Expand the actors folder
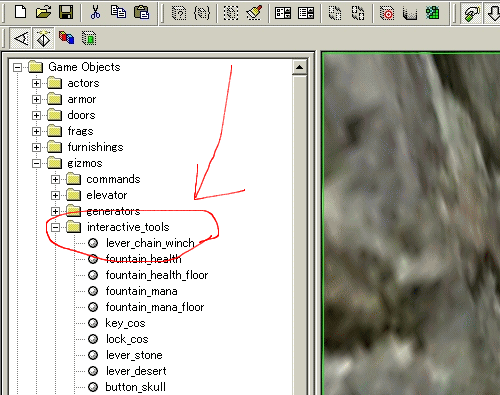 pyautogui.click(x=36, y=83)
